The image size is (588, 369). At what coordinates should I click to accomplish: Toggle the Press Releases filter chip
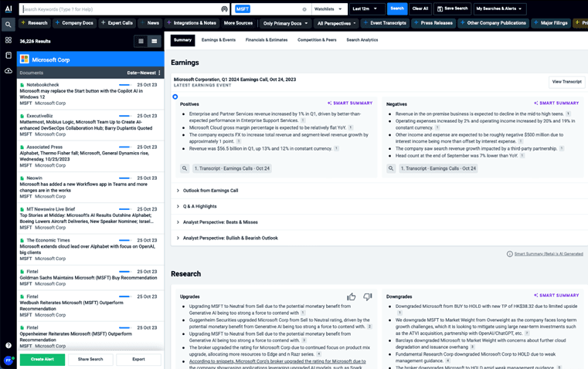pyautogui.click(x=433, y=23)
